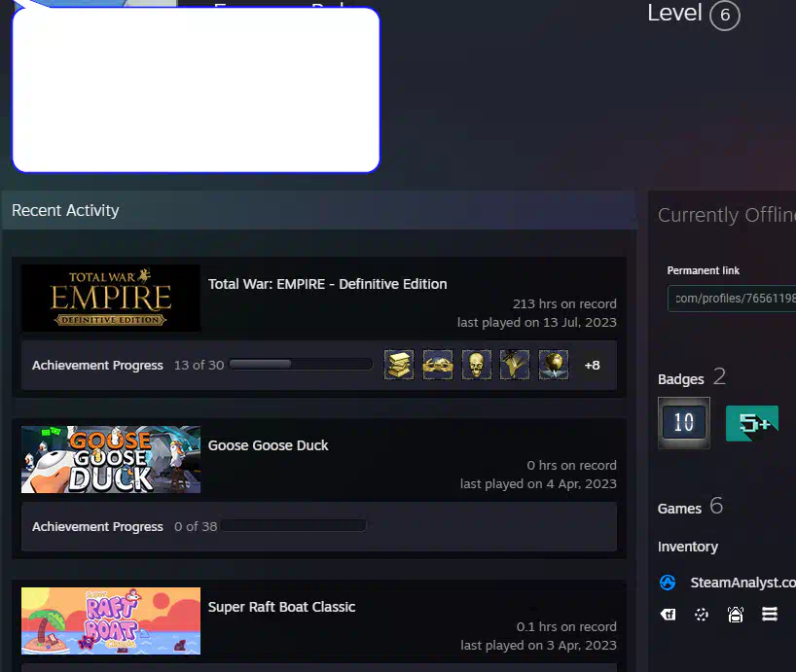
Task: Open the Goose Goose Duck title link
Action: [x=268, y=445]
